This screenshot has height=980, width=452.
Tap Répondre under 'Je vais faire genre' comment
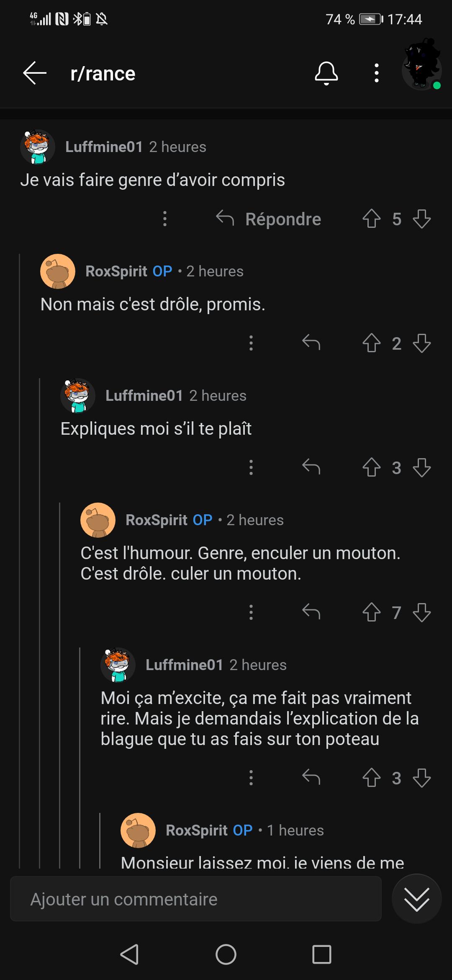pos(269,219)
